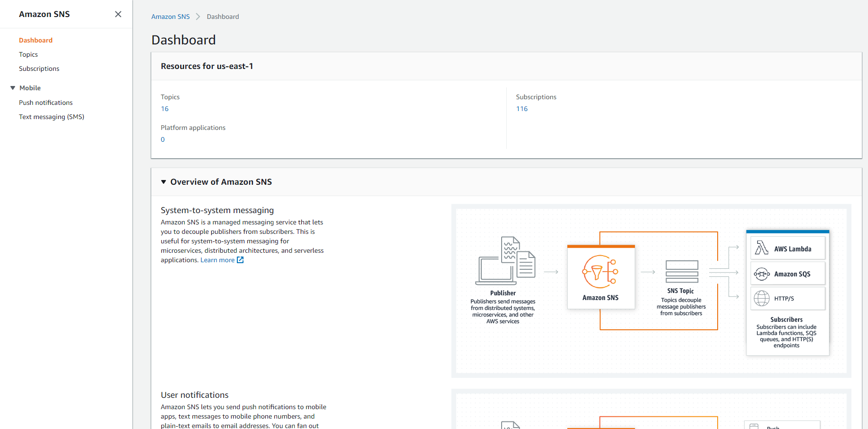Click the Platform applications label

tap(193, 128)
